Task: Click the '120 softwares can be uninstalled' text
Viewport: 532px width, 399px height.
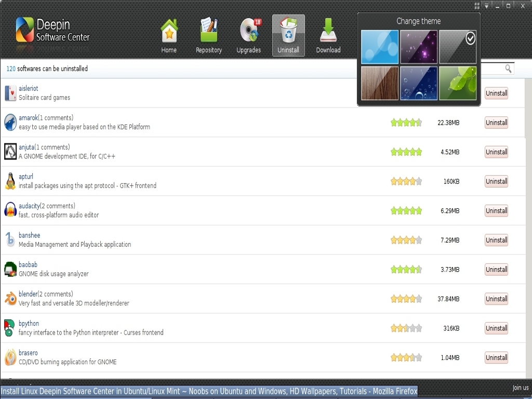Action: (47, 69)
